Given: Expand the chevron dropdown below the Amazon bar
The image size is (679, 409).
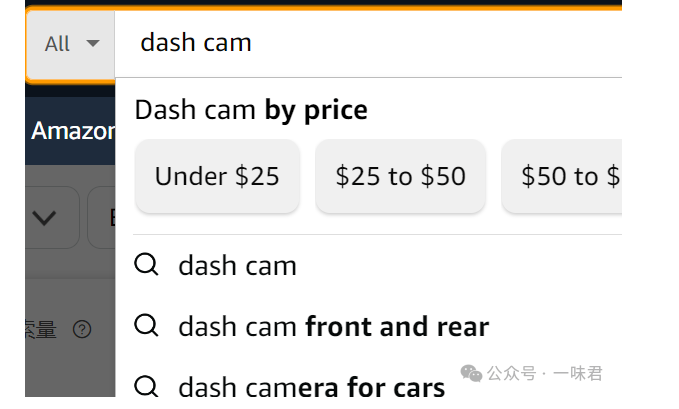Looking at the screenshot, I should click(x=44, y=218).
